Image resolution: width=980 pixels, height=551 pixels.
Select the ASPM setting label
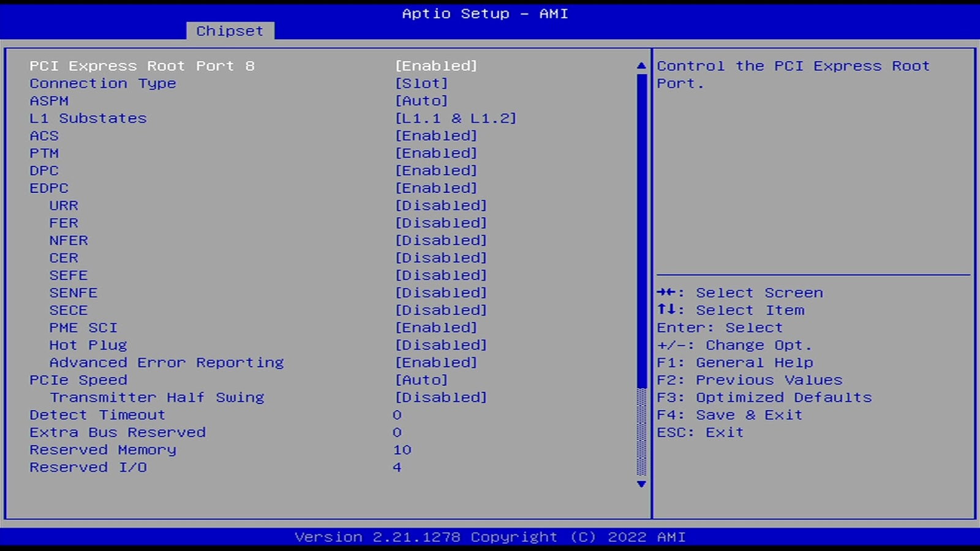pyautogui.click(x=49, y=100)
